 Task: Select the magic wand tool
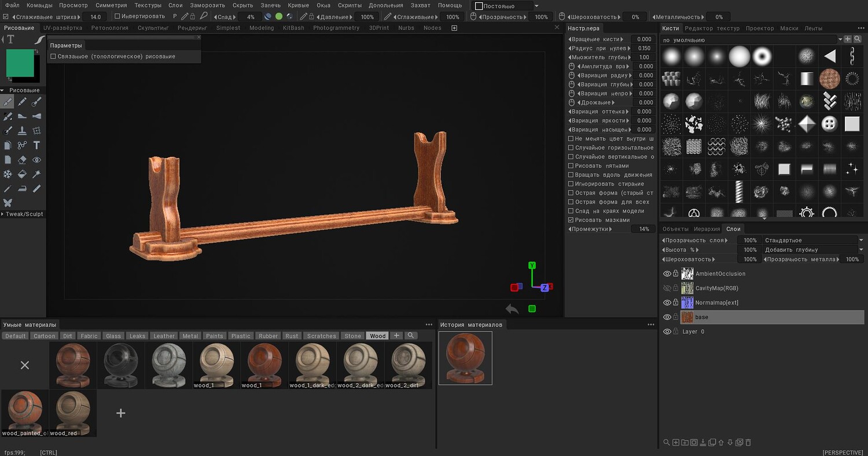[36, 174]
